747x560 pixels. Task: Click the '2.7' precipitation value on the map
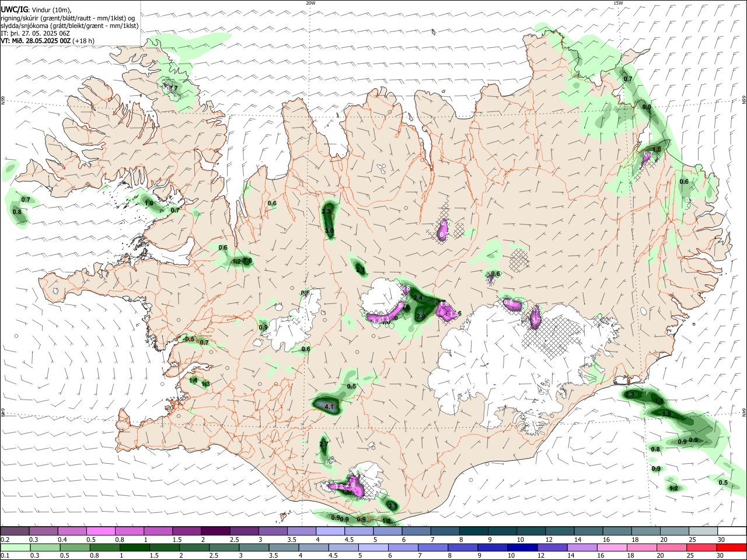[x=324, y=444]
